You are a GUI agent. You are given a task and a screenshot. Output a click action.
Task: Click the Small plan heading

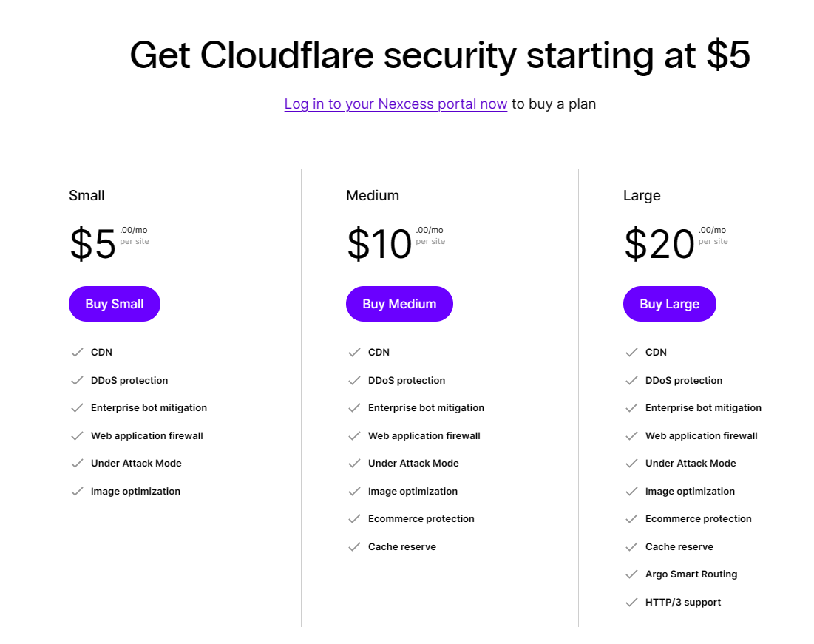point(87,196)
